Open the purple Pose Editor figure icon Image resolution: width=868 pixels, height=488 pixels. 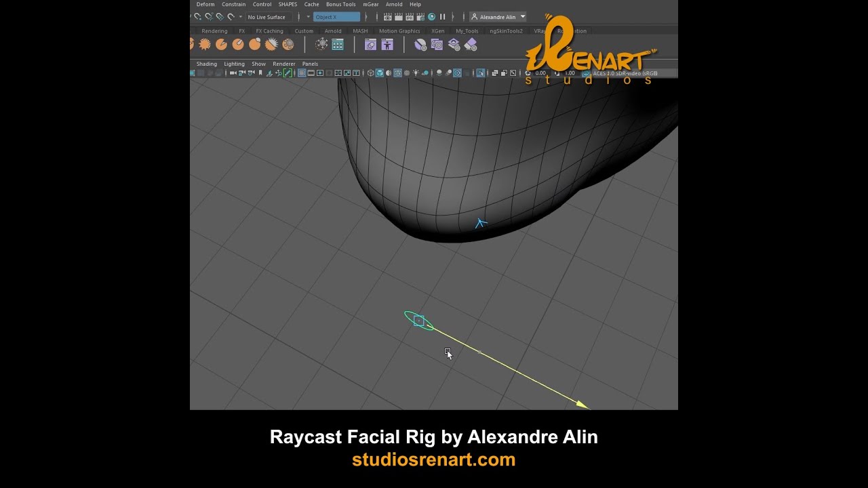tap(387, 44)
